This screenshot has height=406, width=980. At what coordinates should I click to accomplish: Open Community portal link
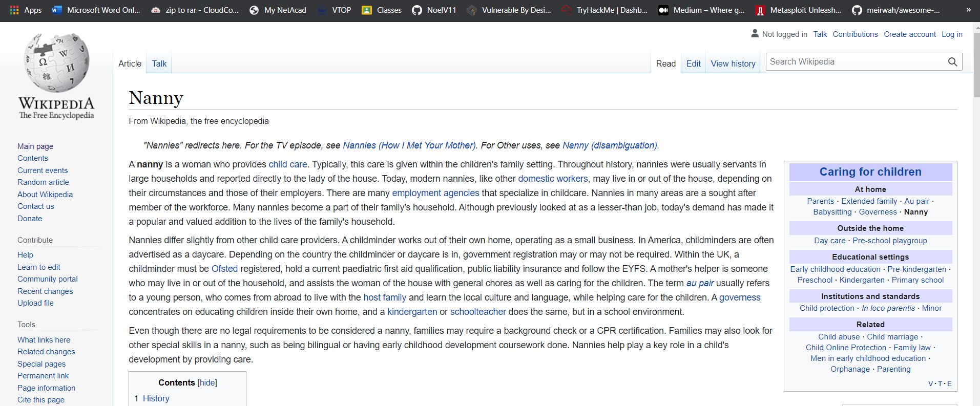48,279
